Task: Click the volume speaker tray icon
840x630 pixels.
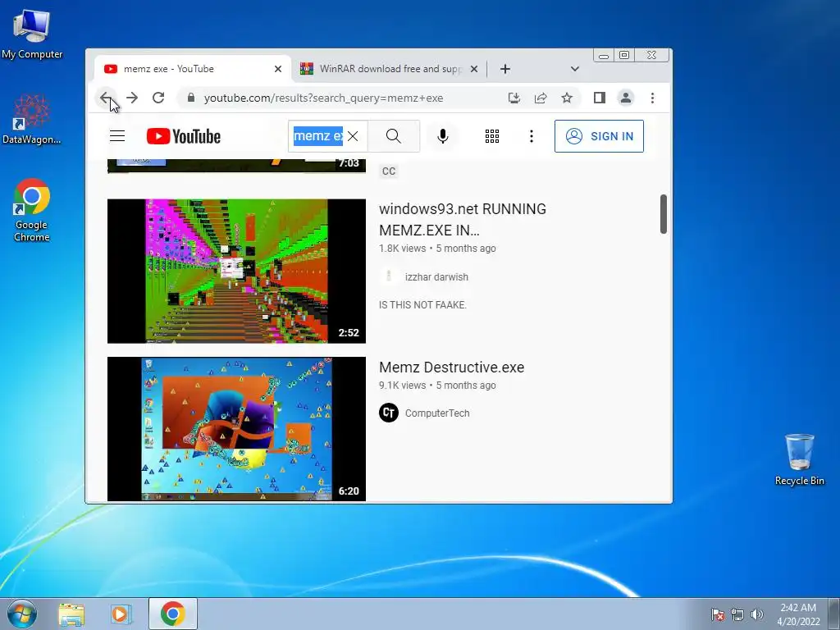Action: (756, 614)
